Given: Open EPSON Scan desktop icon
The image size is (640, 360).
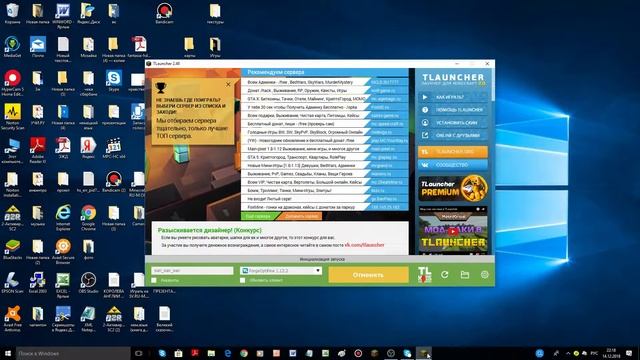Looking at the screenshot, I should coord(13,282).
